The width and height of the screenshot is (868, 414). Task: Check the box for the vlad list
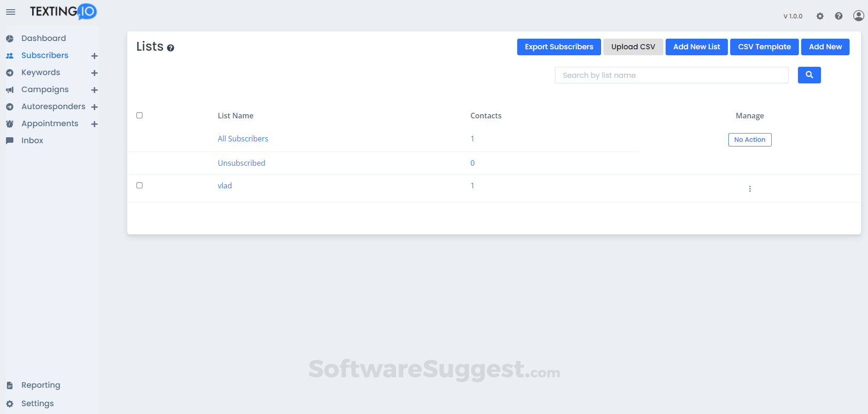(x=140, y=186)
